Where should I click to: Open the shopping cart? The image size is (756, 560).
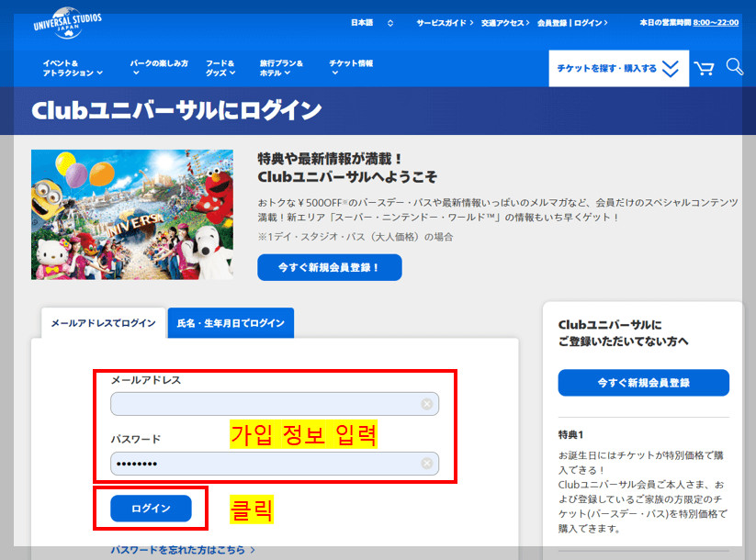[x=703, y=67]
